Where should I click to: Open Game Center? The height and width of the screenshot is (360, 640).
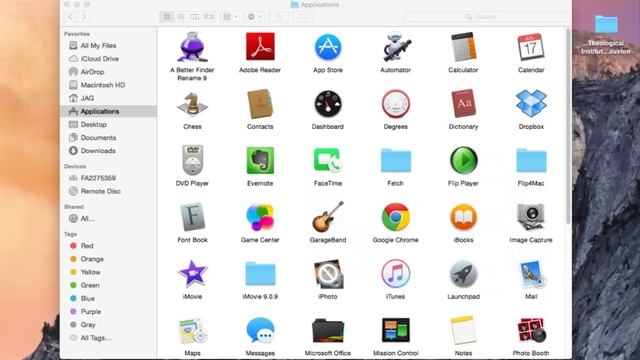click(x=260, y=217)
